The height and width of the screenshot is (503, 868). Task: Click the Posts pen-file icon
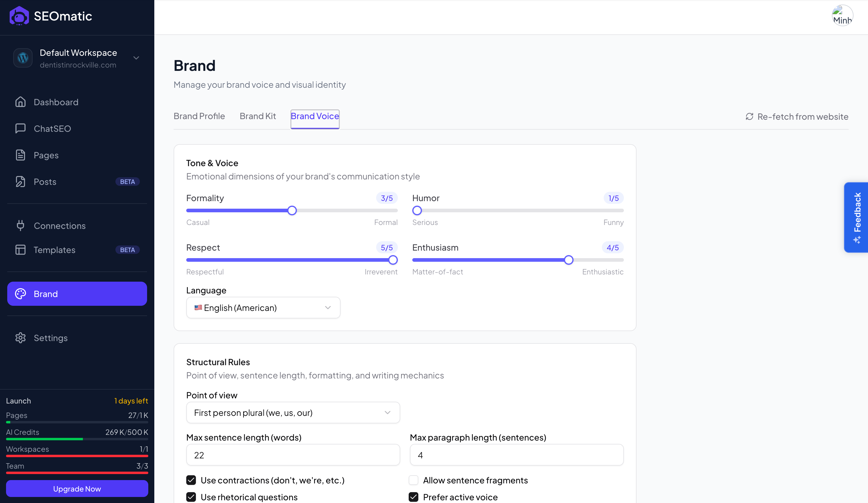[x=20, y=182]
